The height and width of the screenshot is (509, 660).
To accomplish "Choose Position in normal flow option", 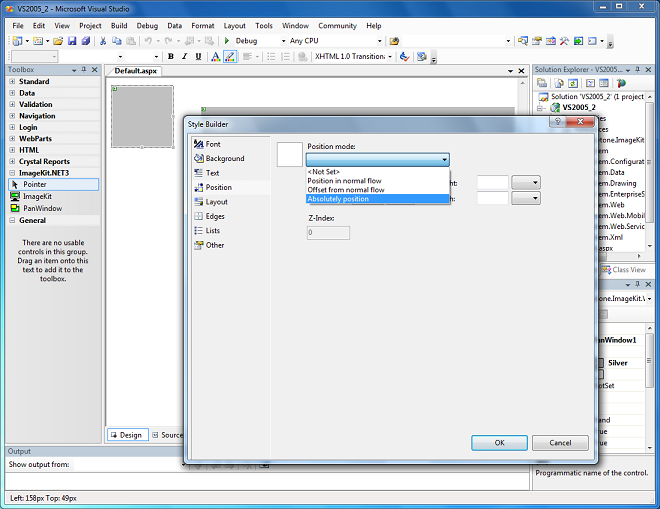I will pyautogui.click(x=378, y=181).
